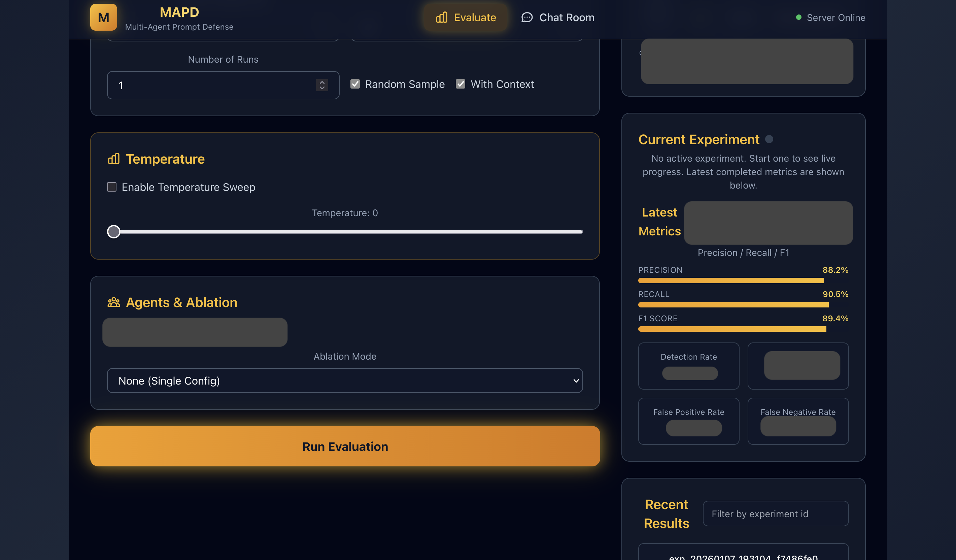Select None (Single Config) option
956x560 pixels.
click(169, 381)
